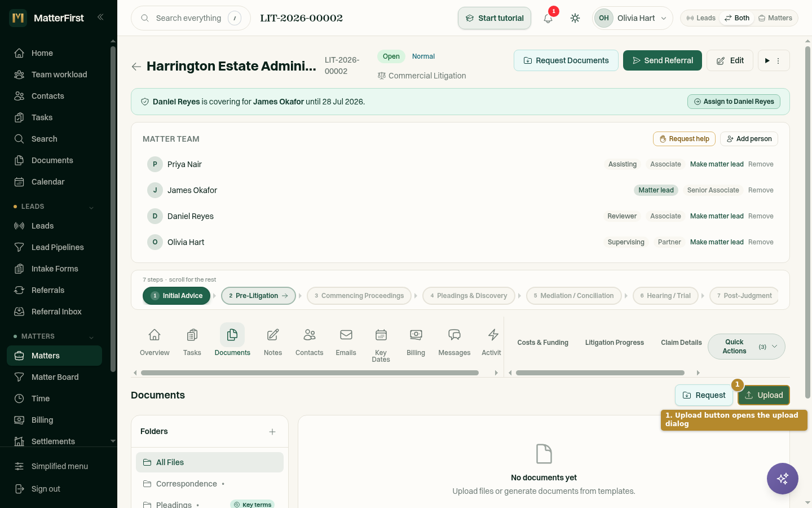Open Lead Pipelines in the sidebar

[54, 247]
